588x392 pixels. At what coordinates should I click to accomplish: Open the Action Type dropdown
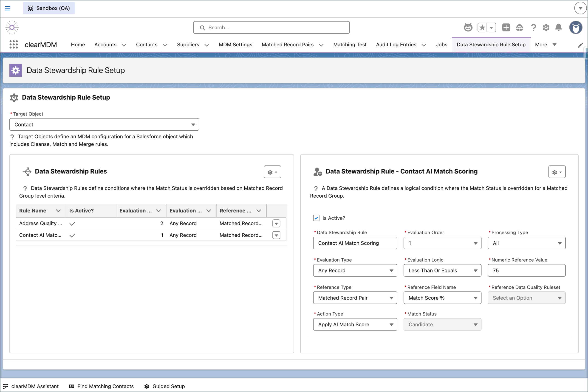click(x=355, y=325)
